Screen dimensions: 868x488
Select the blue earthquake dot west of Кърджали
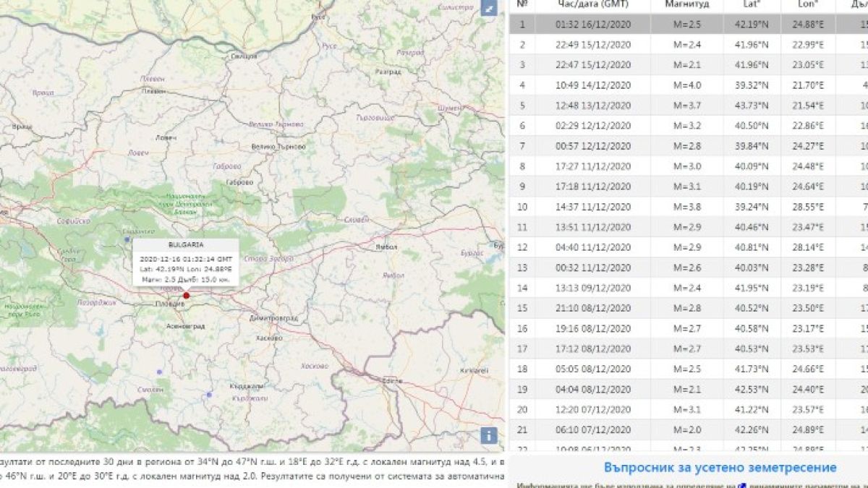point(209,395)
